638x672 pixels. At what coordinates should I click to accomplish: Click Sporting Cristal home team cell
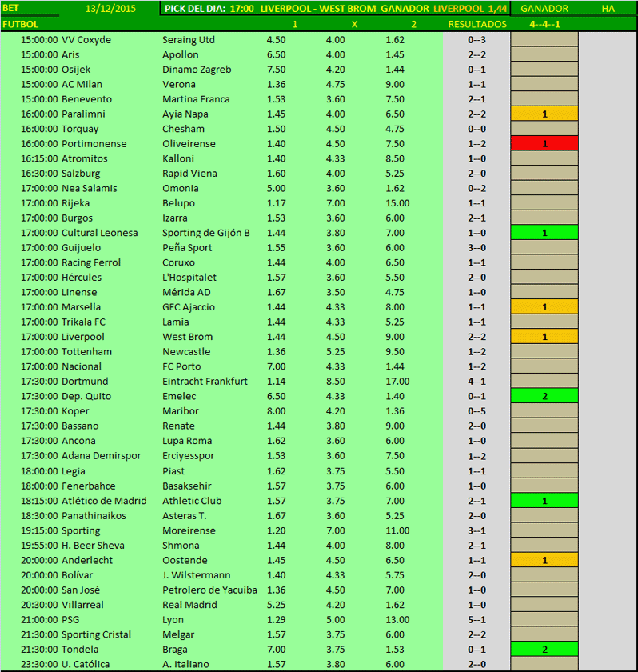pyautogui.click(x=97, y=634)
